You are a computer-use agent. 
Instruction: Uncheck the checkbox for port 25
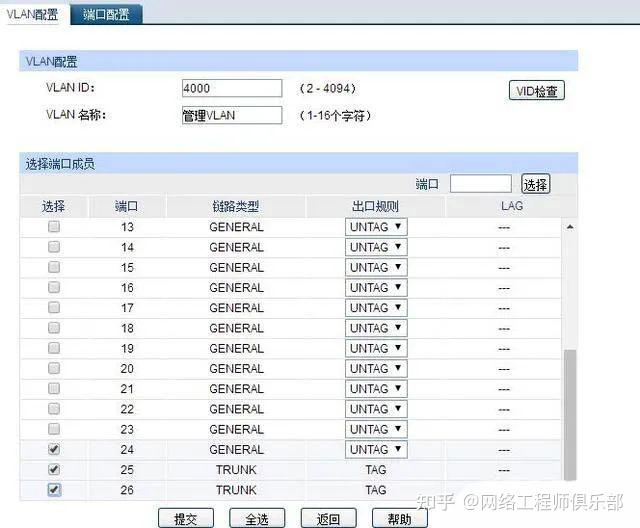tap(54, 469)
